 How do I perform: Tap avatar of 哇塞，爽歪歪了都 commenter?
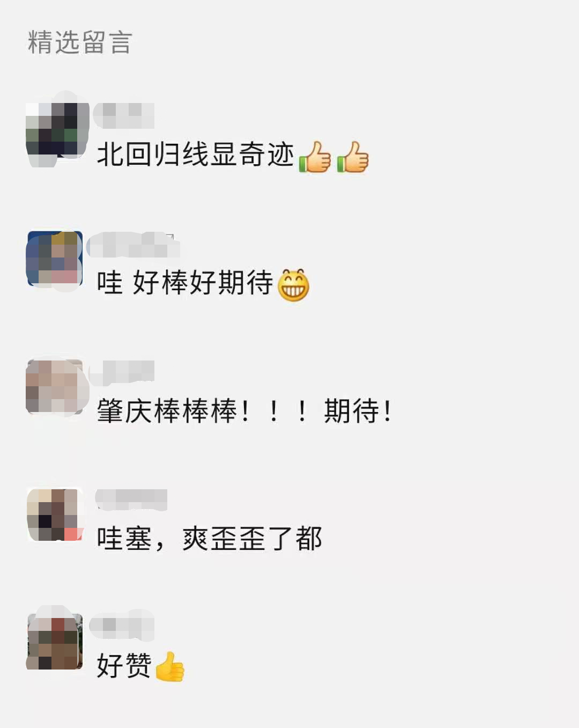pos(55,514)
